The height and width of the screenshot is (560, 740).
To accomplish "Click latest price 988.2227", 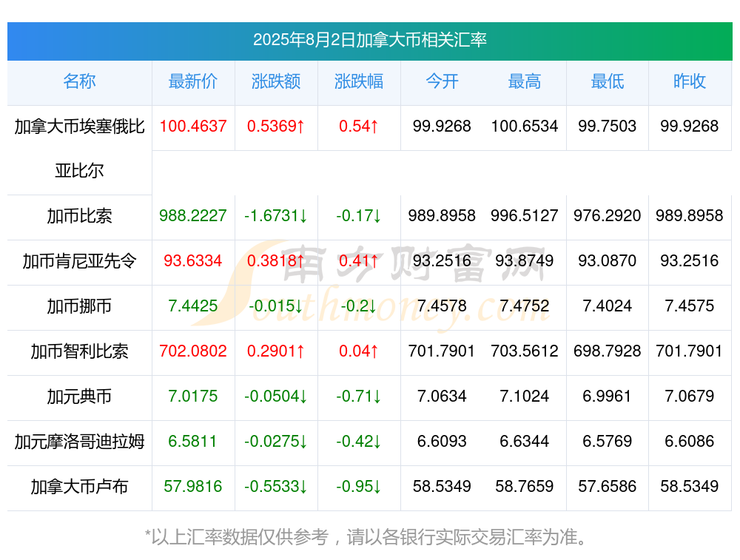I will (x=193, y=216).
